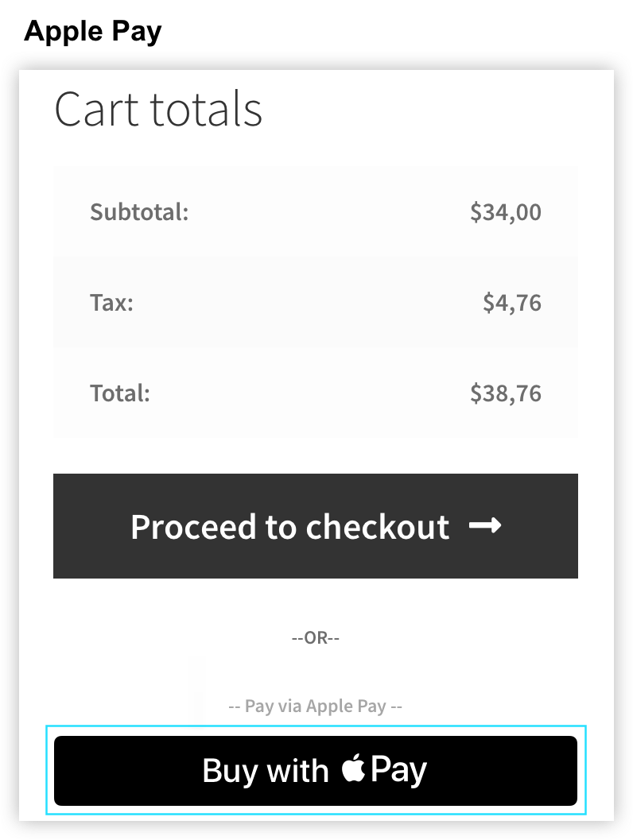Click the Apple Pay page heading
Viewport: 633px width, 840px height.
pos(93,31)
